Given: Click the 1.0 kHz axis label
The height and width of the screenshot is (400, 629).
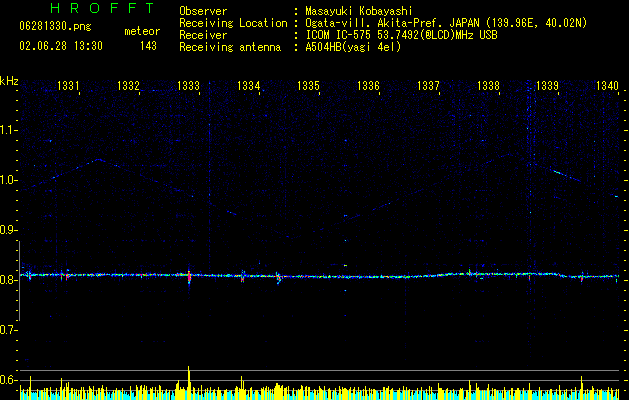Looking at the screenshot, I should click(x=8, y=180).
